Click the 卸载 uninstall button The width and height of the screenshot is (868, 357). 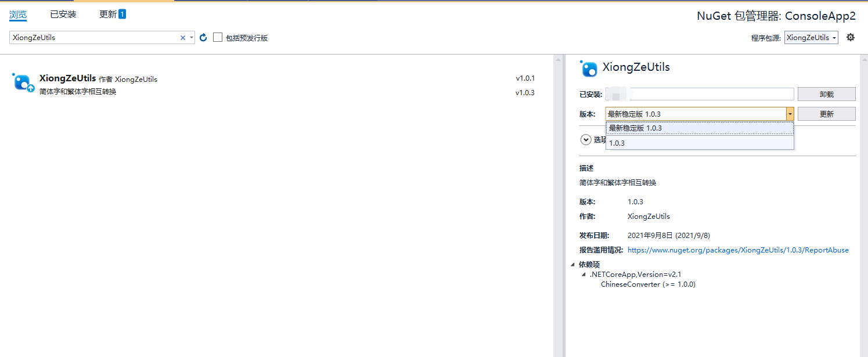tap(826, 94)
